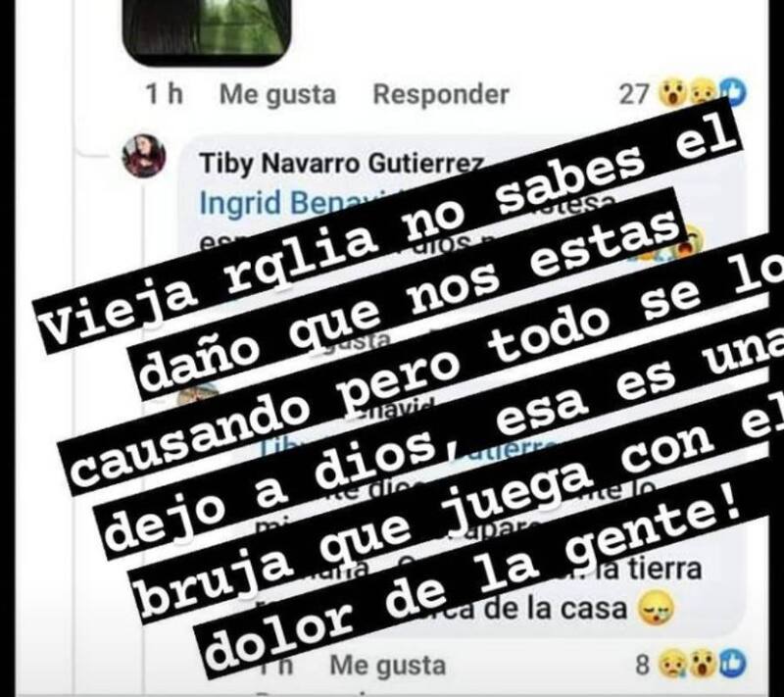The width and height of the screenshot is (784, 697).
Task: Click the top comment's Me gusta button
Action: (x=277, y=94)
